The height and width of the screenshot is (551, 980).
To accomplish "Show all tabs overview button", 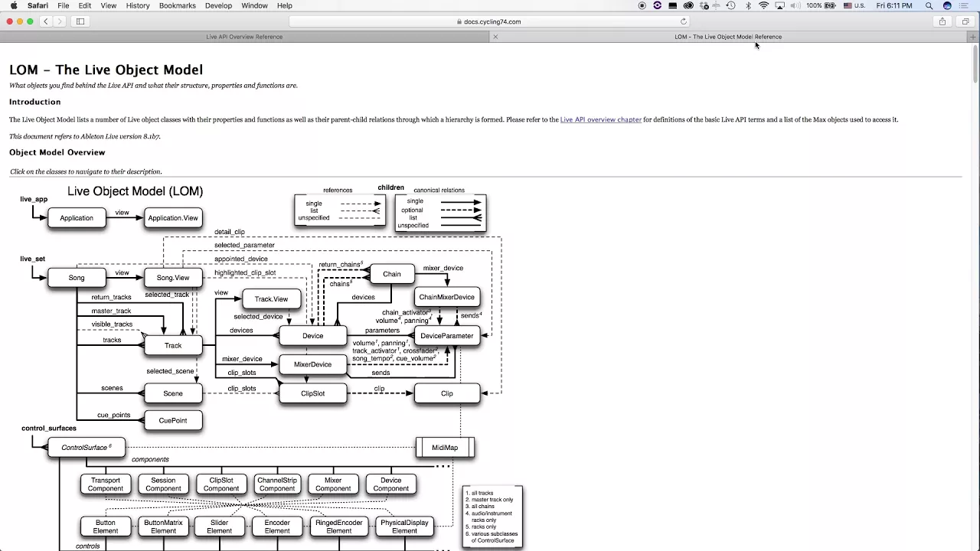I will tap(965, 21).
